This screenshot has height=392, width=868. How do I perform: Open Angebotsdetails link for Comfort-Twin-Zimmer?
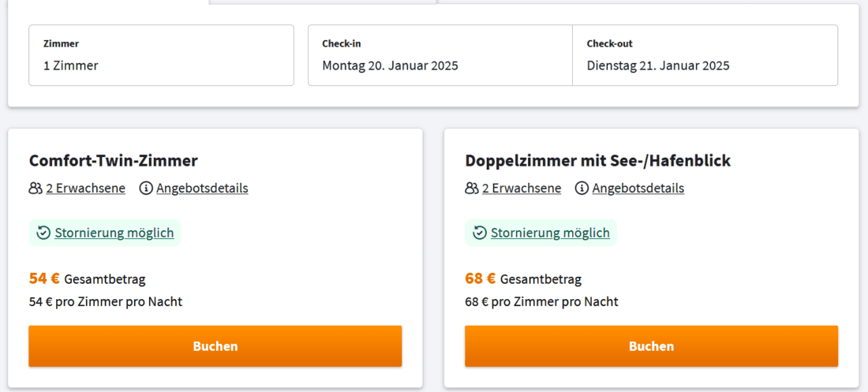[x=202, y=189]
